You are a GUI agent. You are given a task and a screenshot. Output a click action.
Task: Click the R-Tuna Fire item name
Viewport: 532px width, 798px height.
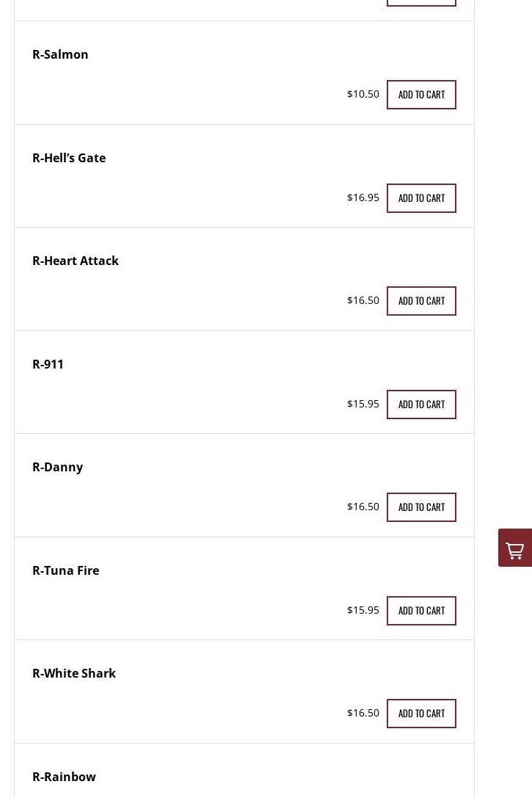pos(65,570)
